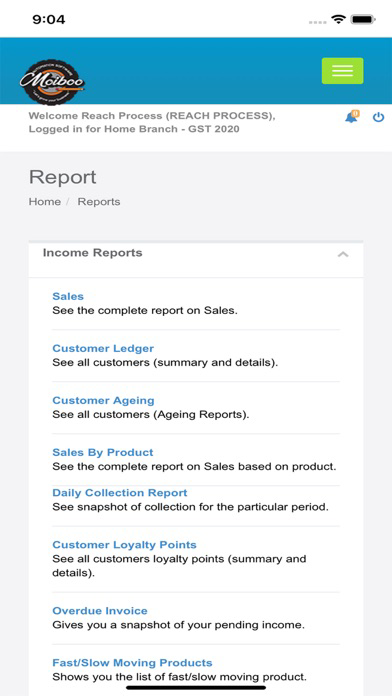Click 'See all customers (Ageing Reports).' text

pyautogui.click(x=151, y=415)
